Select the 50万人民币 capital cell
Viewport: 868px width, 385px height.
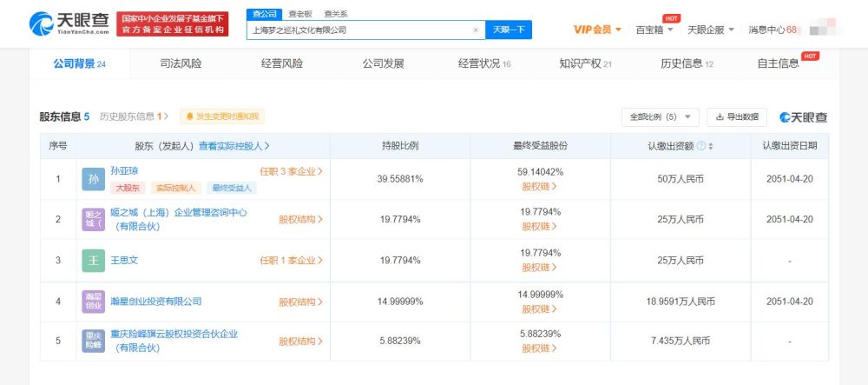tap(681, 179)
